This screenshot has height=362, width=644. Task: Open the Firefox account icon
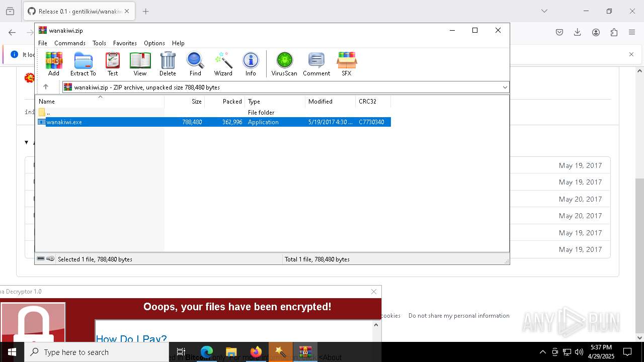tap(596, 32)
